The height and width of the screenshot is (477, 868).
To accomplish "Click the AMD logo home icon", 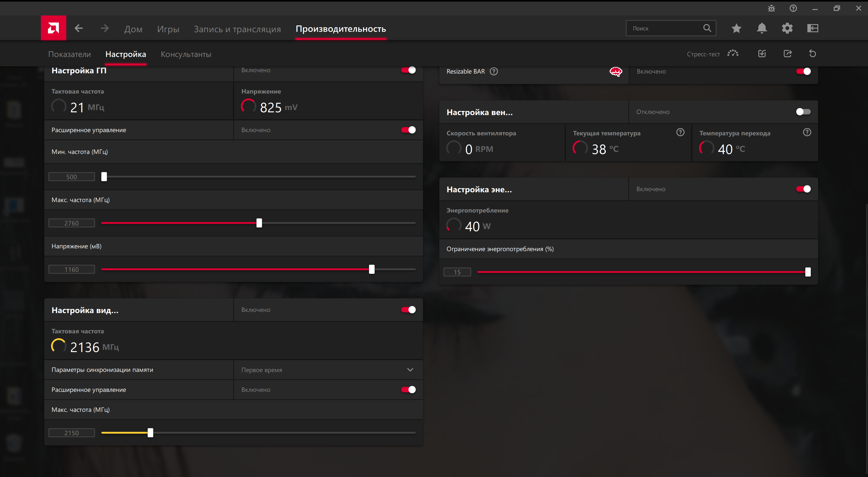I will coord(53,28).
